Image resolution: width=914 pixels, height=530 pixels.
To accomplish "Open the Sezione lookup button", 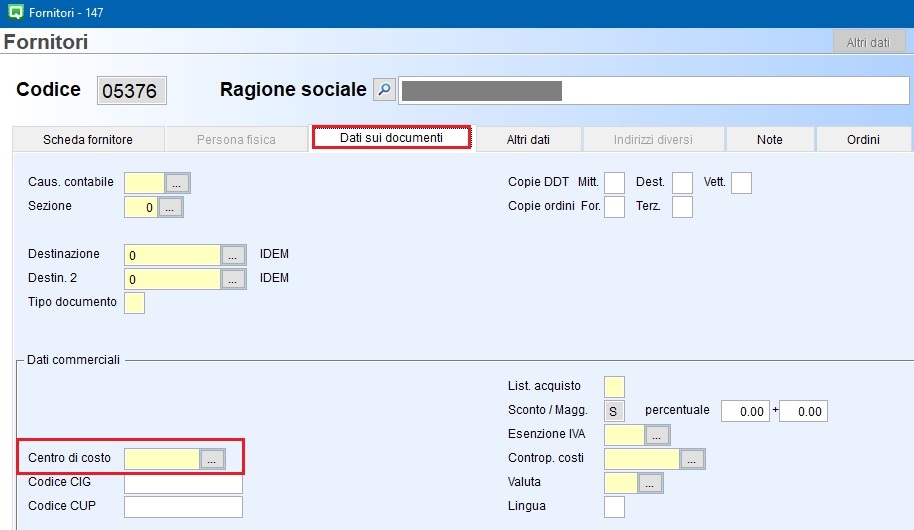I will (x=171, y=207).
